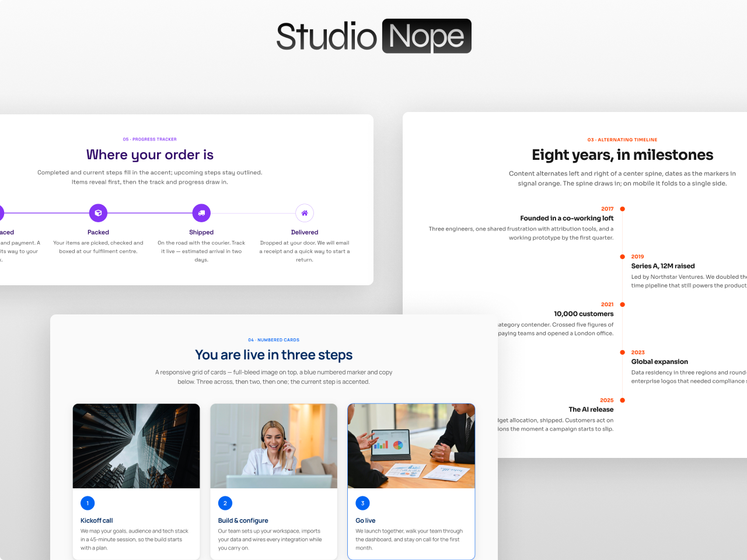
Task: Click the Go live card description
Action: [x=409, y=540]
